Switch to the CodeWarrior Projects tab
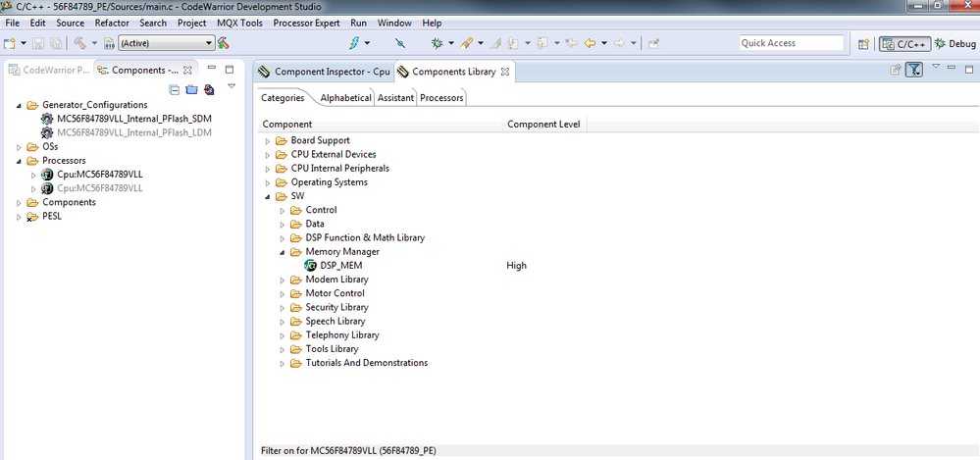 pyautogui.click(x=49, y=70)
